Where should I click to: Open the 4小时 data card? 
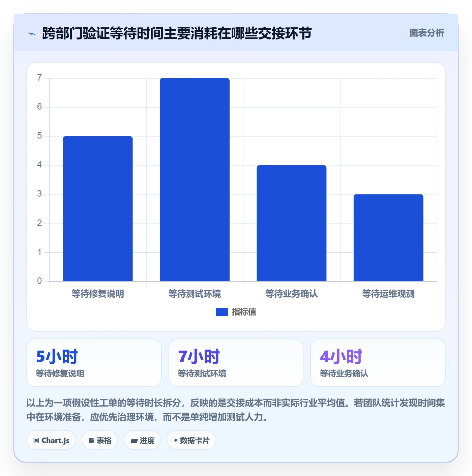click(378, 363)
